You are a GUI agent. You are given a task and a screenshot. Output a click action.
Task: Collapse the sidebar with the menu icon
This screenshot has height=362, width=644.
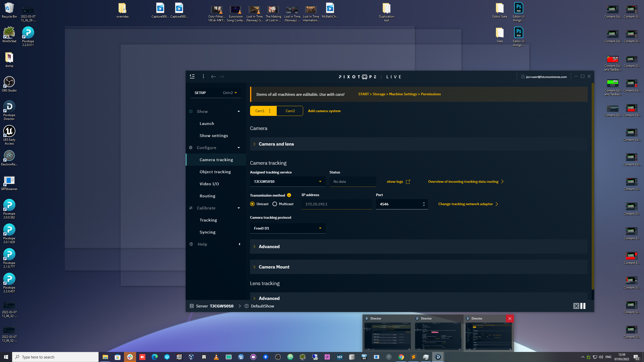(x=192, y=76)
